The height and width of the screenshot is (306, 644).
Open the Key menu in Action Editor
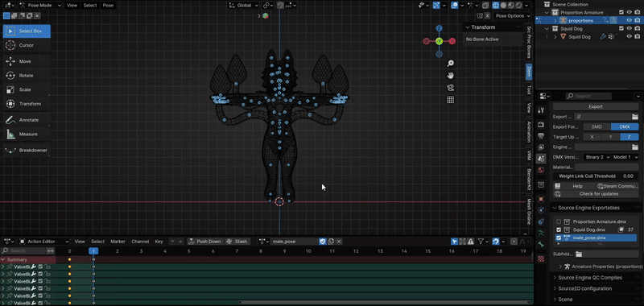point(159,242)
